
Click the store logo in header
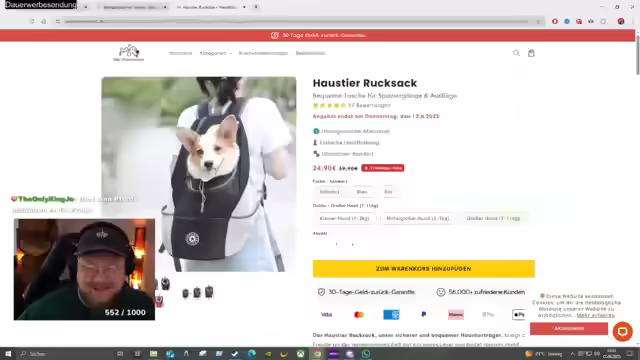(129, 53)
